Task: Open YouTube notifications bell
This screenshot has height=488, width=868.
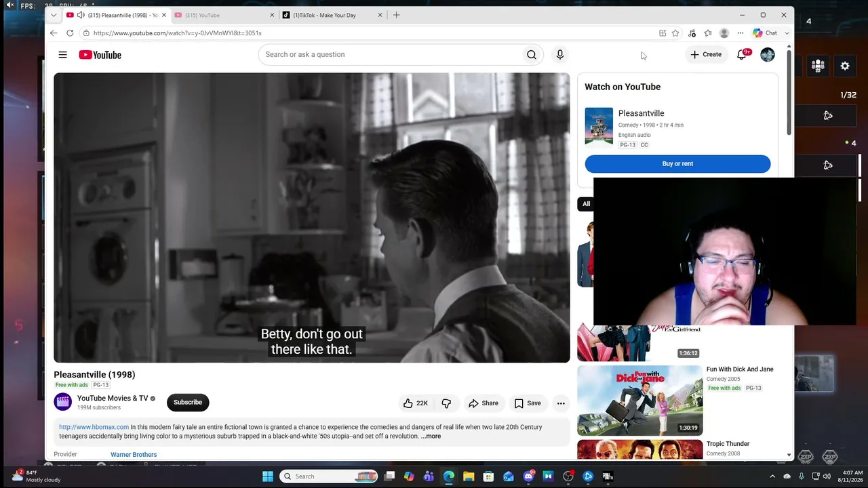Action: click(x=742, y=54)
